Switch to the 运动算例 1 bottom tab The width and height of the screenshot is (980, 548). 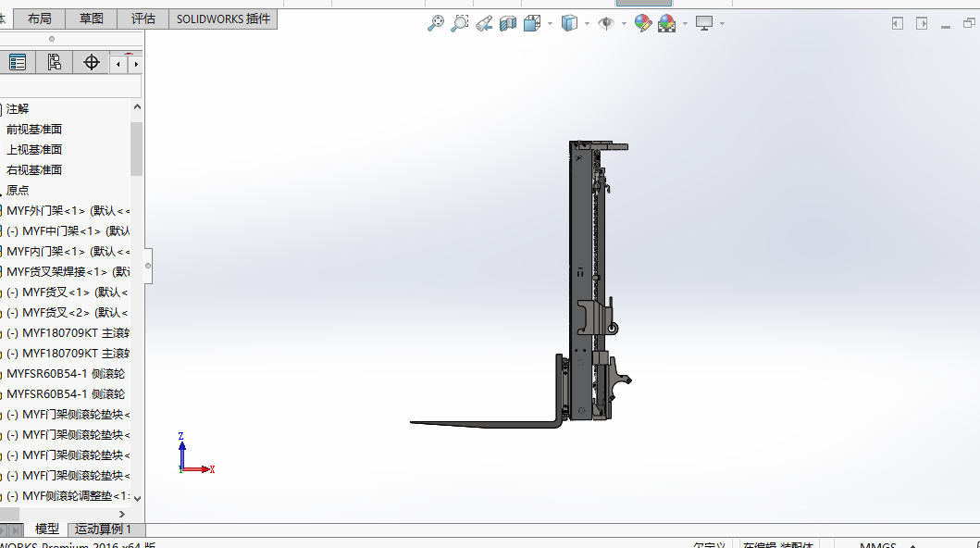(x=103, y=529)
